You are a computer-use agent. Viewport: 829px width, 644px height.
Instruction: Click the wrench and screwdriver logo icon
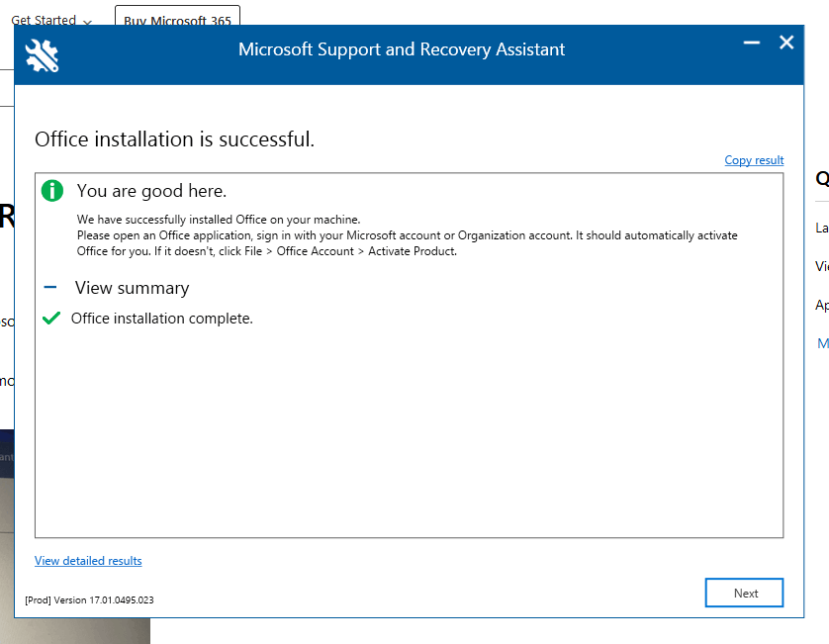point(42,55)
